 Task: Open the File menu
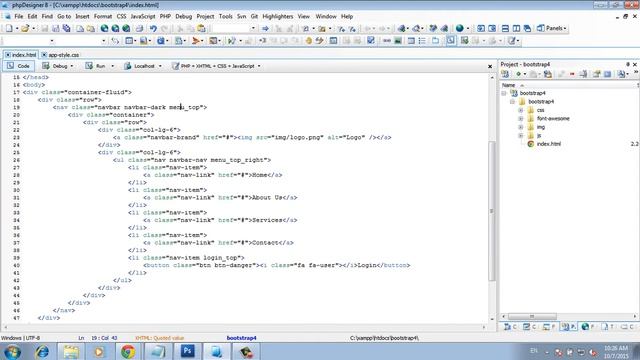tap(19, 16)
